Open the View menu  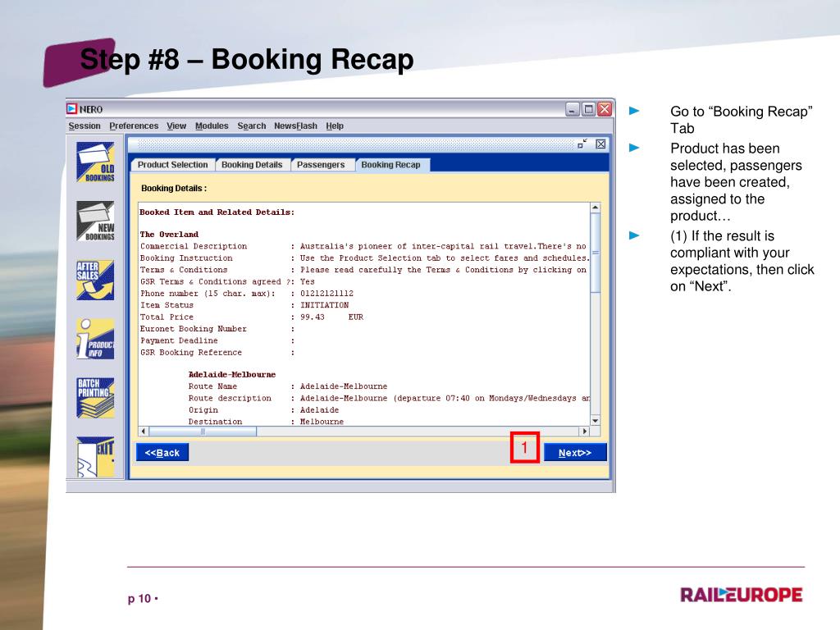point(176,126)
